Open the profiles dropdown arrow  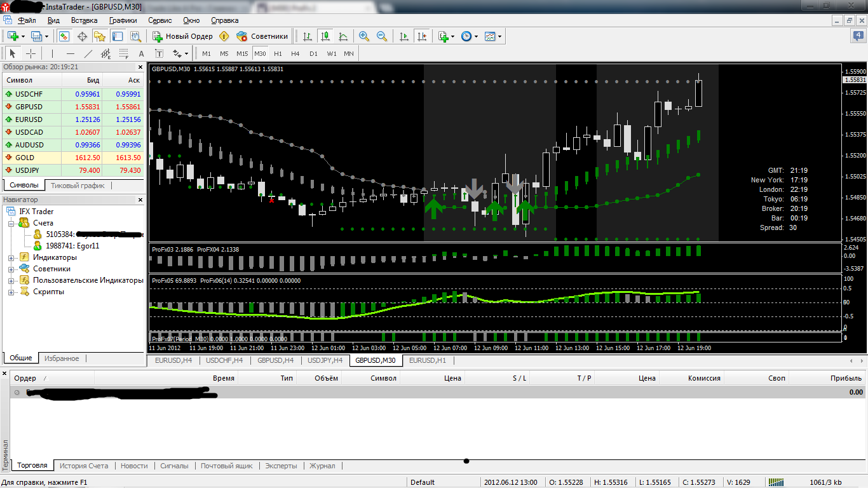point(46,36)
